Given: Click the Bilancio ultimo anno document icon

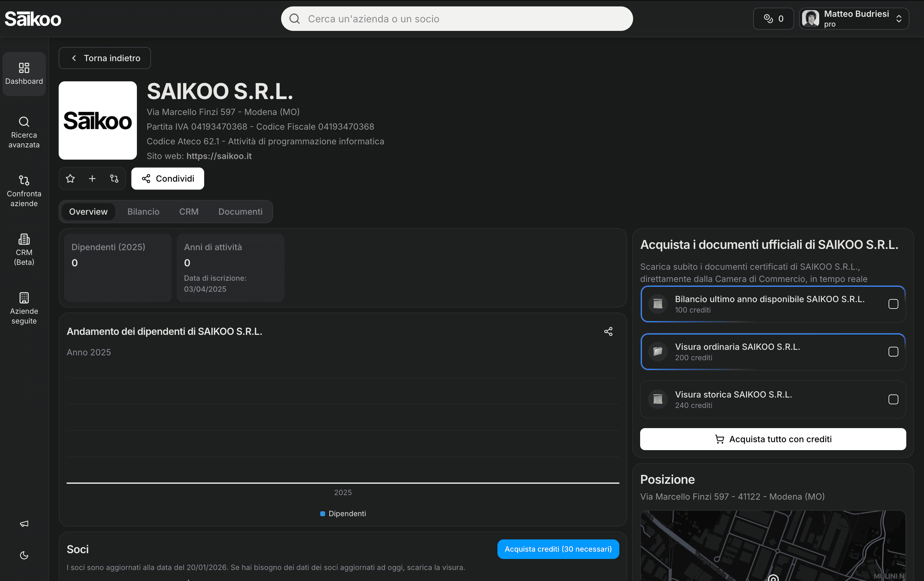Looking at the screenshot, I should [x=658, y=304].
